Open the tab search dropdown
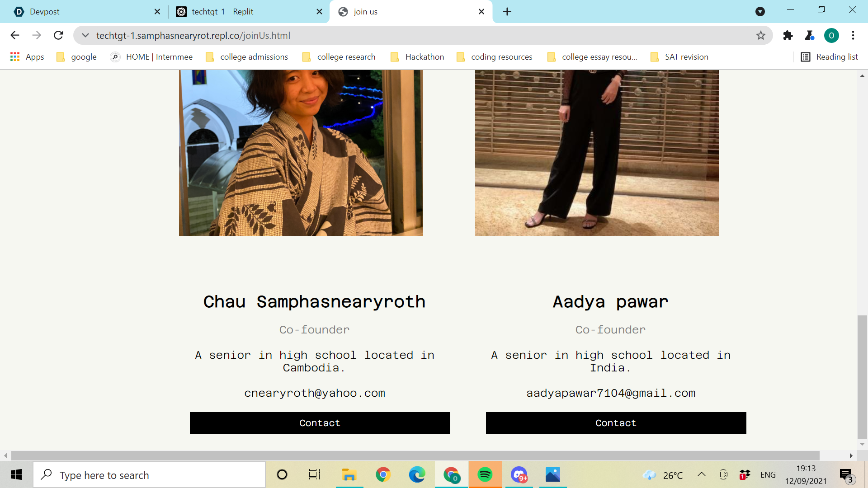 point(760,12)
